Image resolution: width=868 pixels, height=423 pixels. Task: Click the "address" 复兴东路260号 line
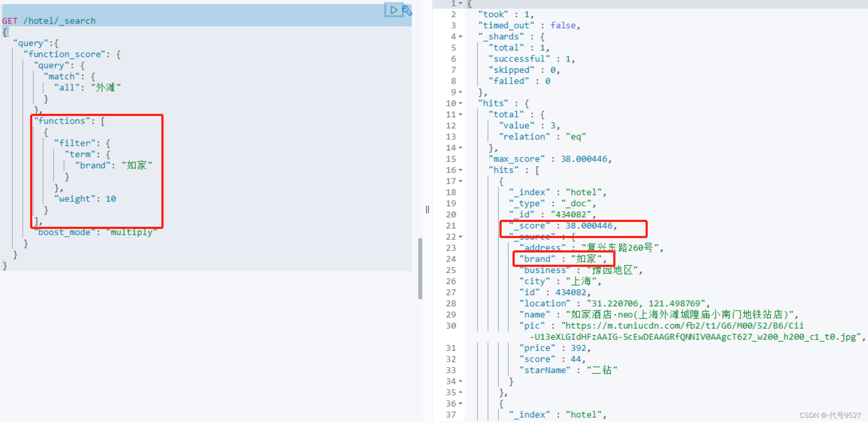[x=591, y=248]
